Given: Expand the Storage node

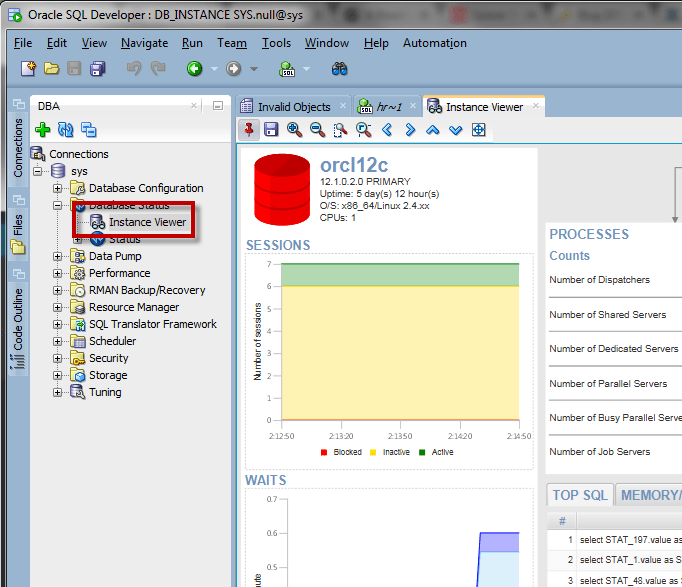Looking at the screenshot, I should (x=57, y=375).
